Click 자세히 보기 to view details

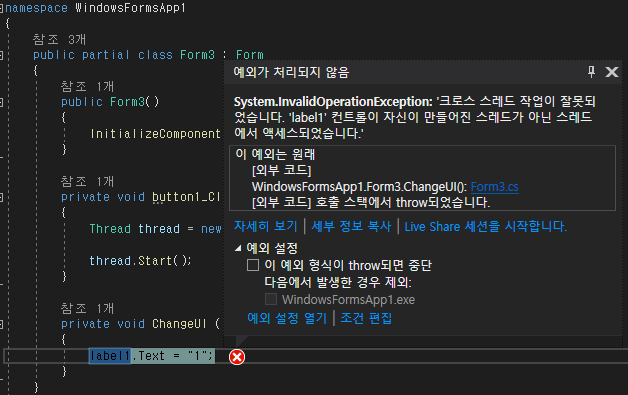pyautogui.click(x=266, y=226)
